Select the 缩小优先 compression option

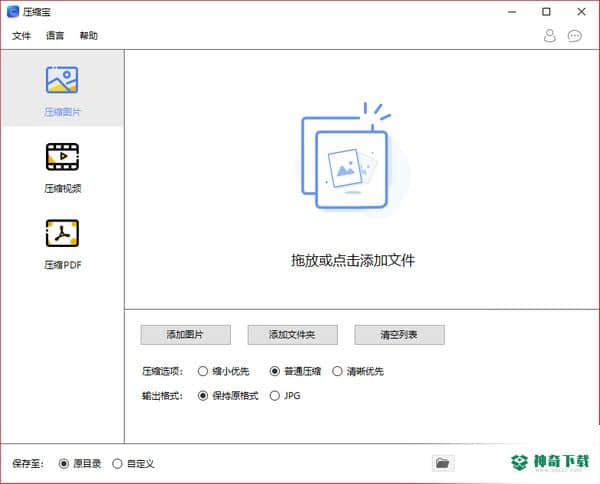pos(223,371)
